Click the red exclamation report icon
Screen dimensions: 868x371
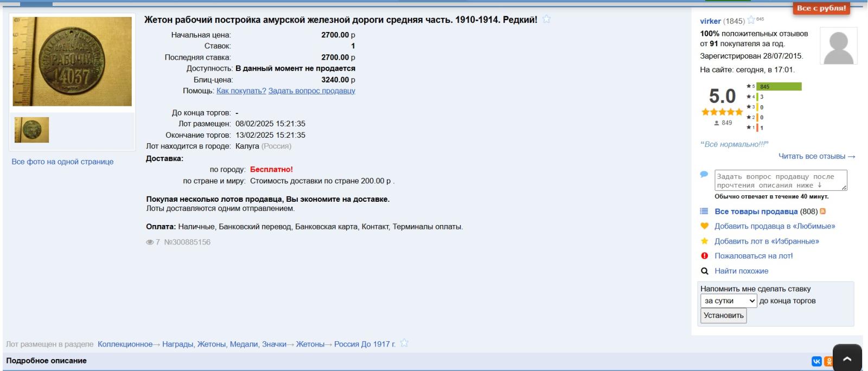pos(704,256)
